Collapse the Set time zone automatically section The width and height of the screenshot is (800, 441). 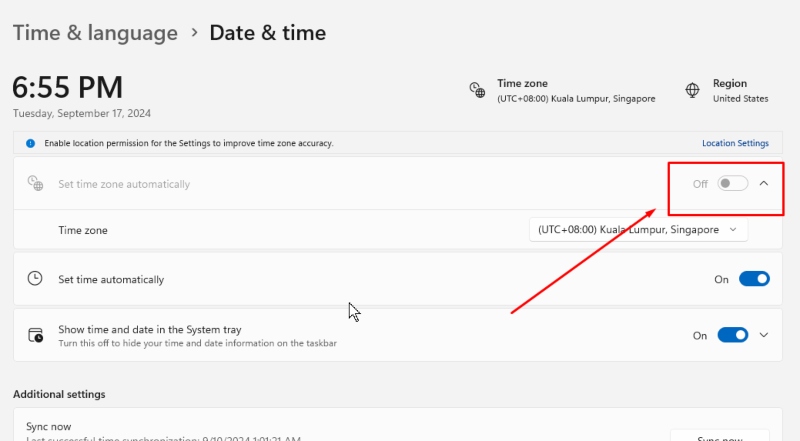pyautogui.click(x=764, y=183)
